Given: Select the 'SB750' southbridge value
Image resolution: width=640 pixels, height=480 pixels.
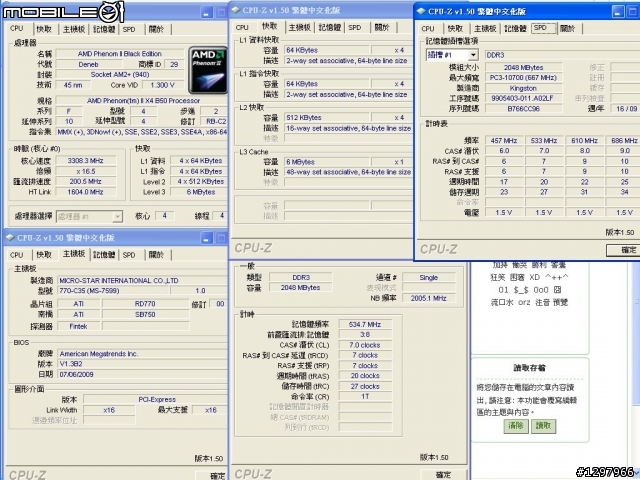Looking at the screenshot, I should (145, 314).
